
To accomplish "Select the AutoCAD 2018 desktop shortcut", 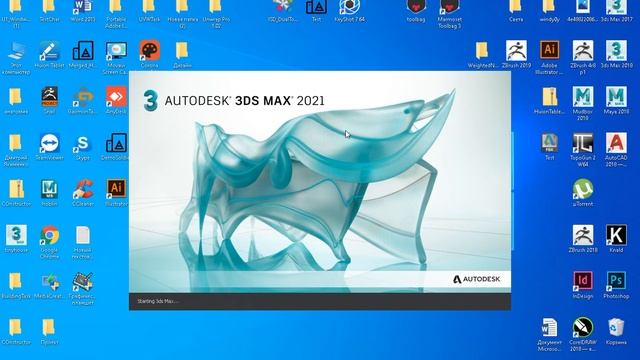I will pos(616,149).
